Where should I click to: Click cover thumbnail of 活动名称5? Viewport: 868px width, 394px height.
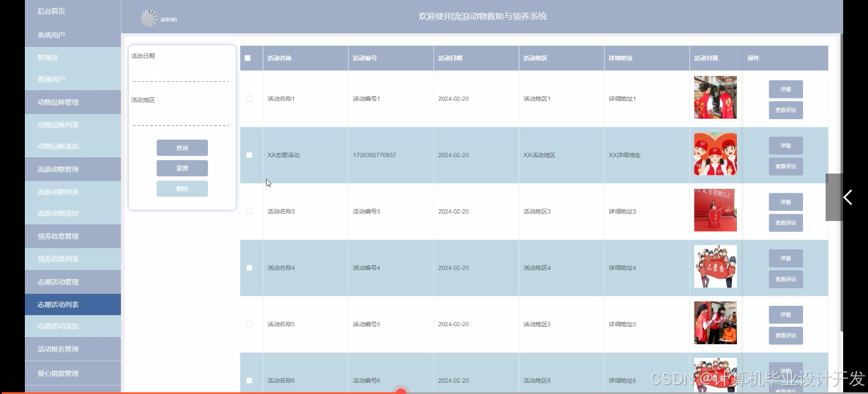(x=715, y=323)
